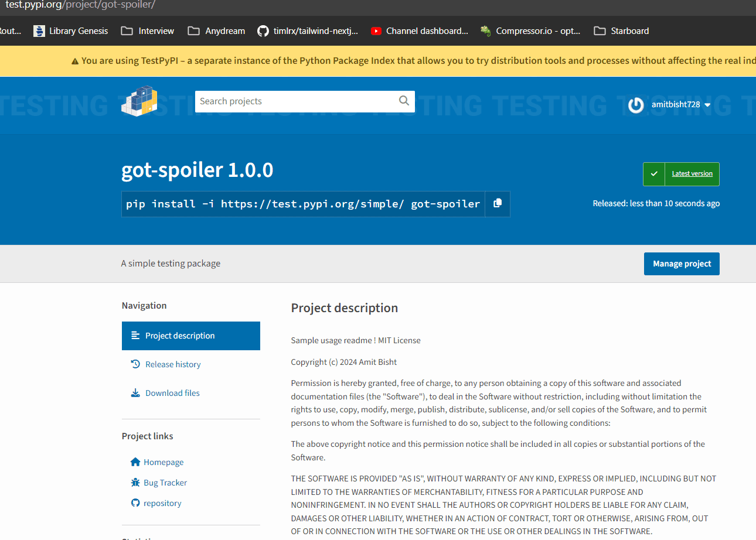The image size is (756, 540).
Task: Click the Compressor.io chameleon bookmark icon
Action: [486, 31]
